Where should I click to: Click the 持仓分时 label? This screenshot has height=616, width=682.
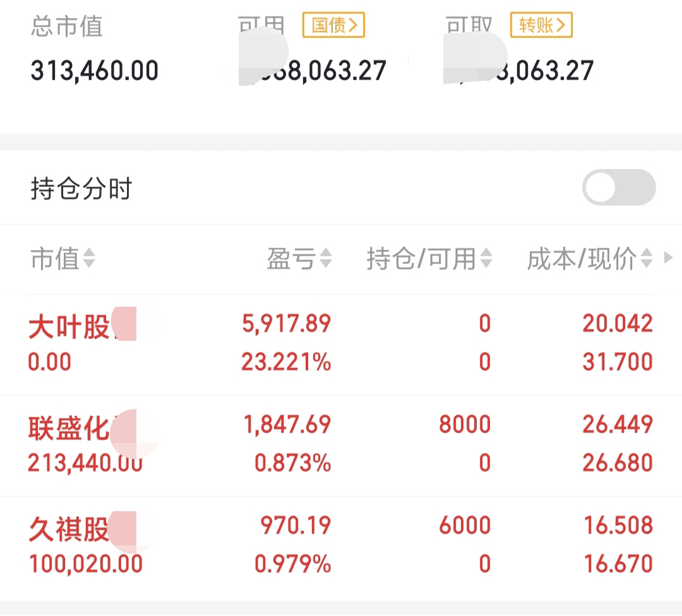81,188
